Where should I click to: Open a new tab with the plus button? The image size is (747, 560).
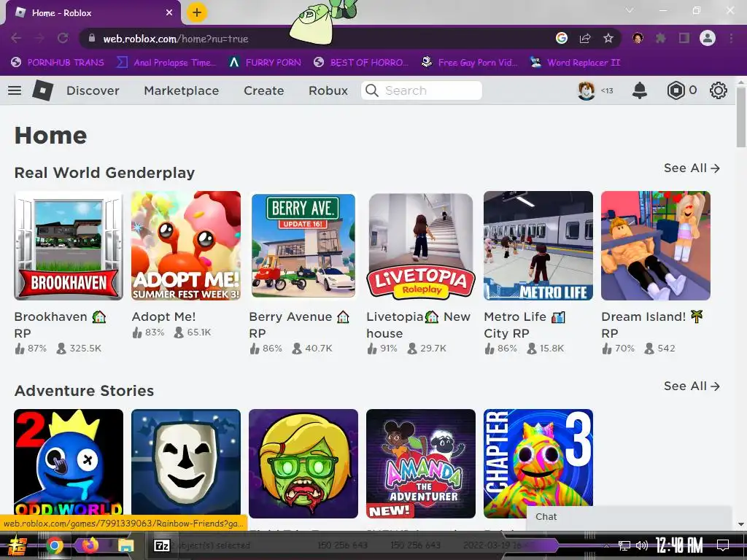(x=197, y=12)
